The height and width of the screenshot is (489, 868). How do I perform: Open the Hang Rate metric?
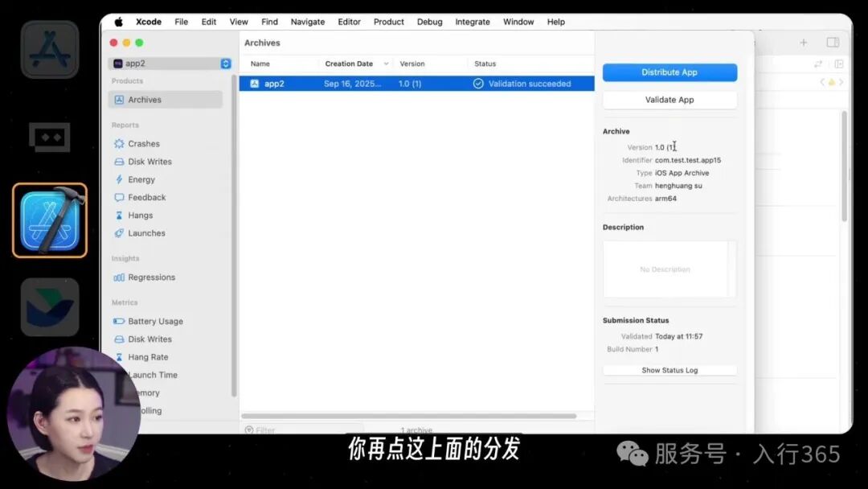click(x=148, y=356)
